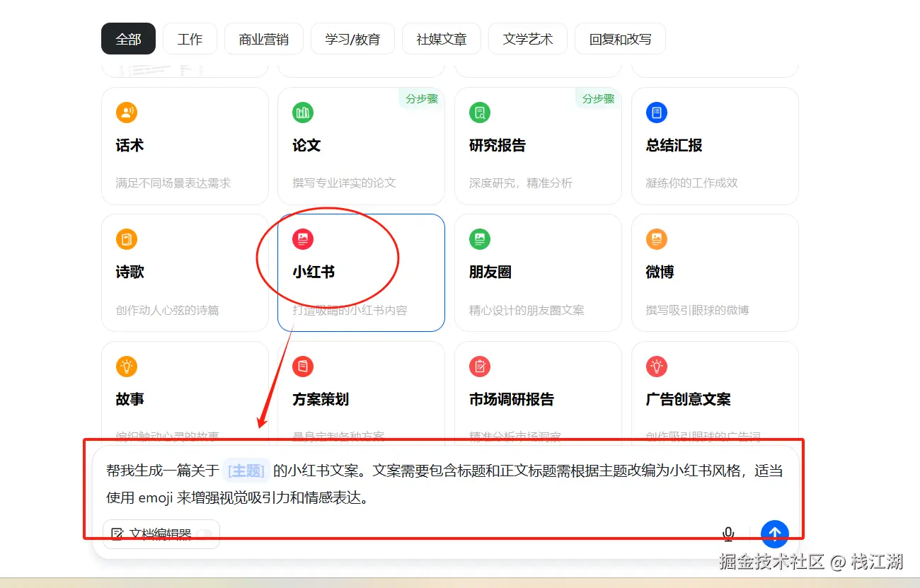Switch to the 工作 tab
Image resolution: width=920 pixels, height=588 pixels.
pyautogui.click(x=190, y=39)
